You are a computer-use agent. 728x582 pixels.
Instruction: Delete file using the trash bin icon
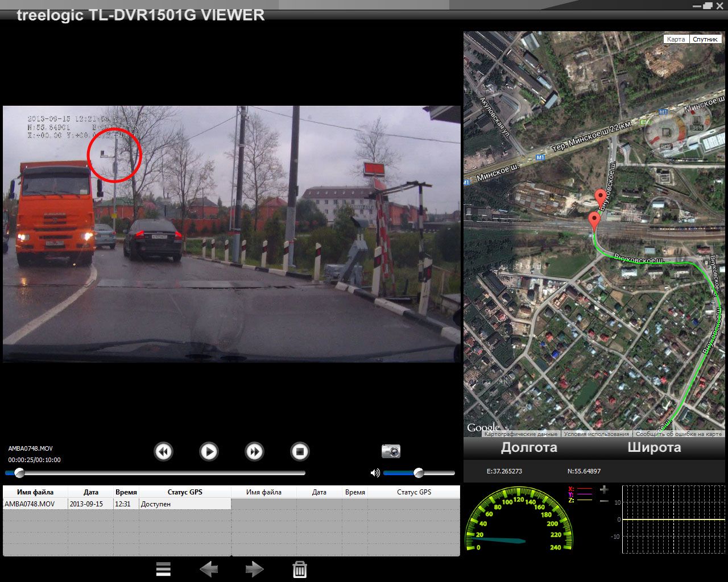click(x=300, y=569)
